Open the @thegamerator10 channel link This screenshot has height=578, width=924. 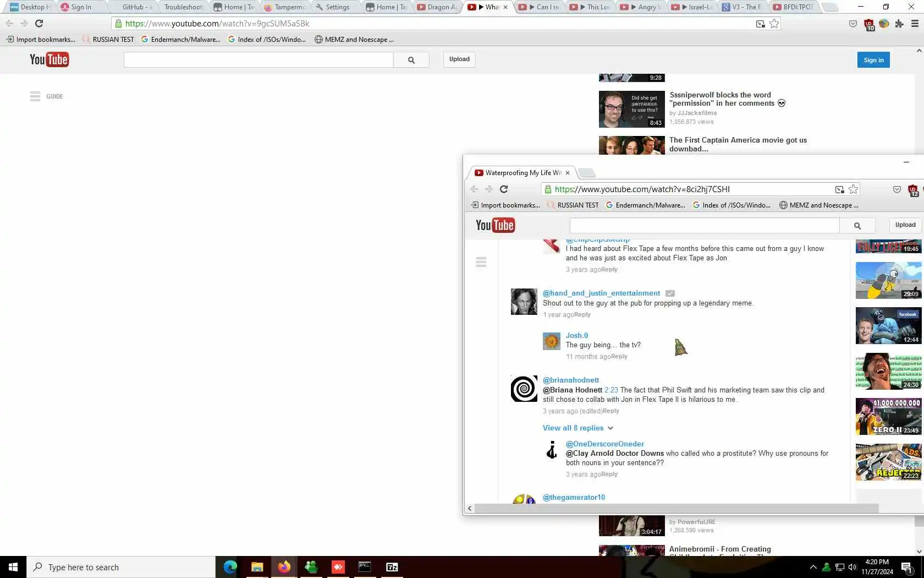click(574, 498)
